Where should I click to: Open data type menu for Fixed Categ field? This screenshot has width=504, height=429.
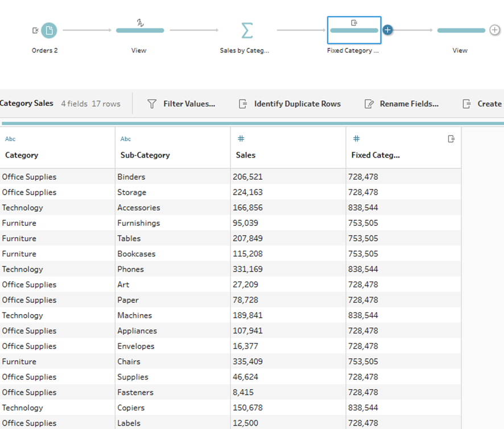tap(356, 139)
